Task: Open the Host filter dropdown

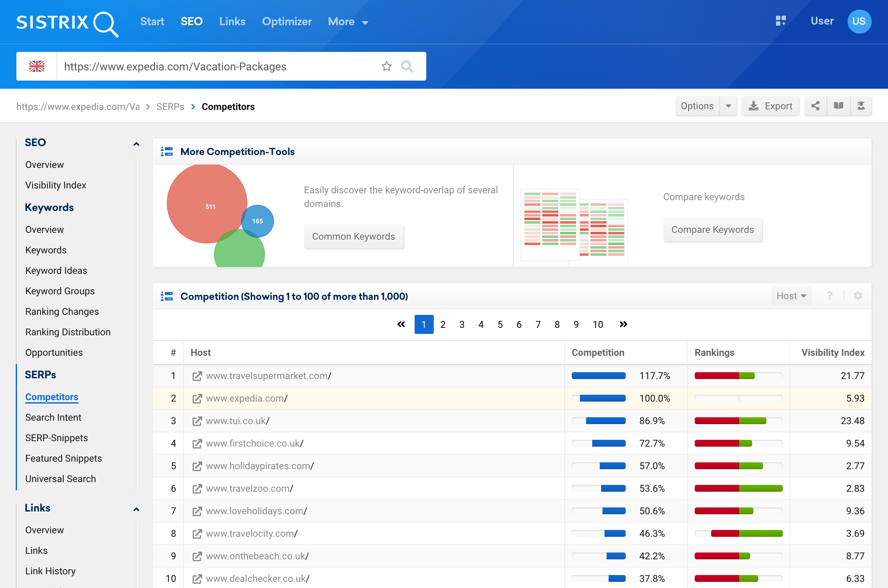Action: pos(791,296)
